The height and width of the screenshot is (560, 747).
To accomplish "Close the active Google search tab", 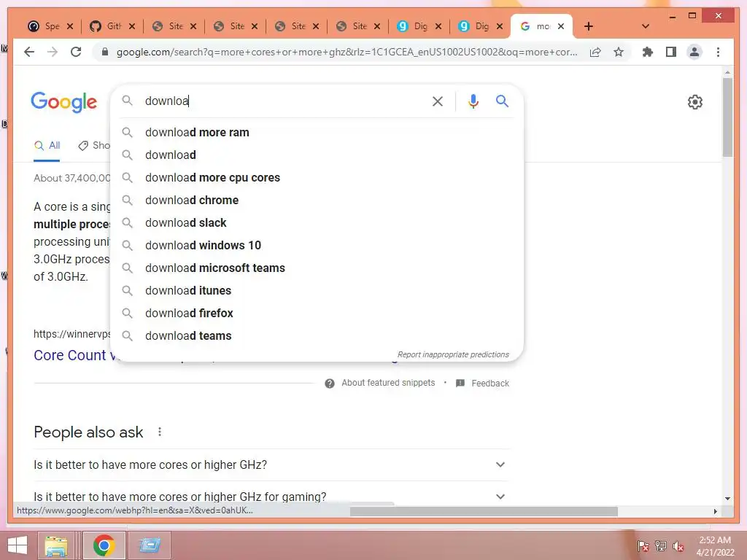I will 561,26.
